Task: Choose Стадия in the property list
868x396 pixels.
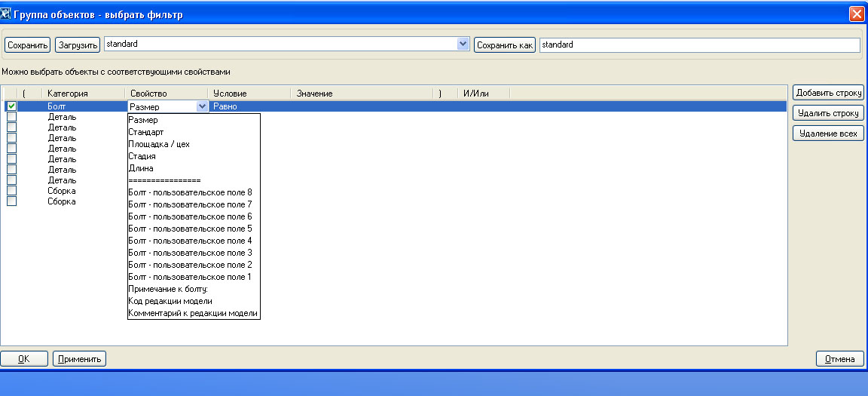Action: click(194, 156)
